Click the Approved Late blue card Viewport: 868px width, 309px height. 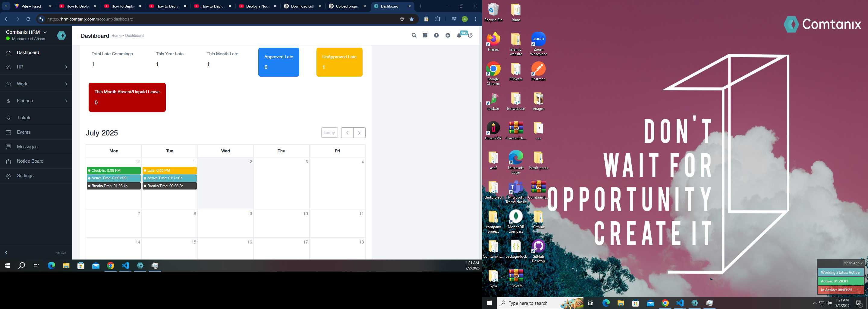pyautogui.click(x=279, y=62)
